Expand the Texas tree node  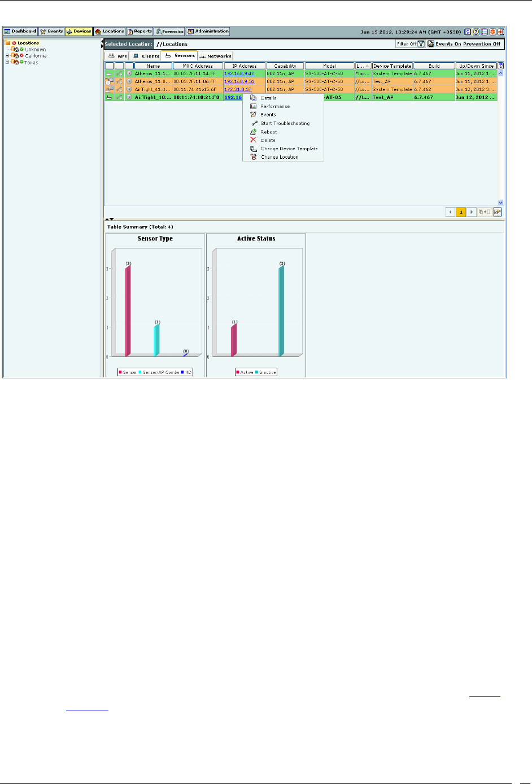[7, 62]
